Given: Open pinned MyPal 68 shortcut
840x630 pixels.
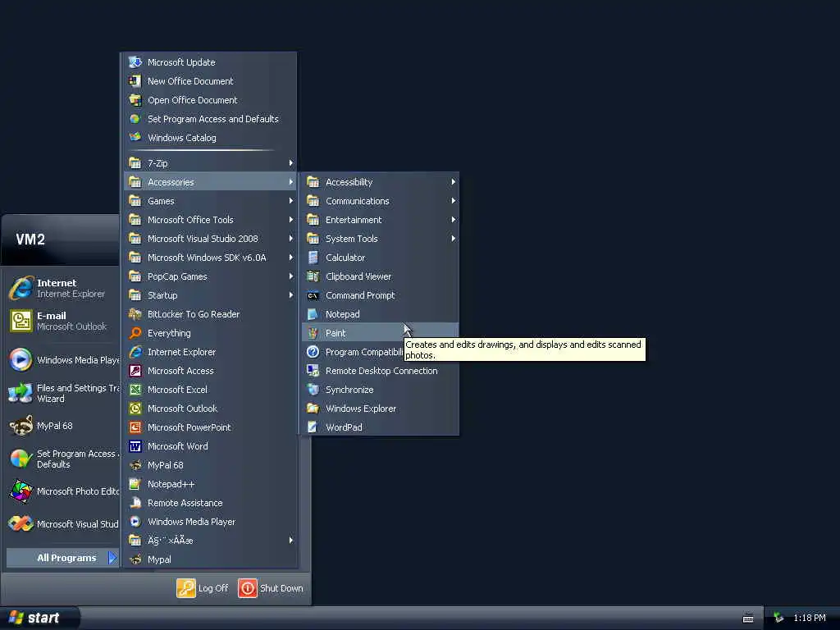Looking at the screenshot, I should pyautogui.click(x=62, y=426).
